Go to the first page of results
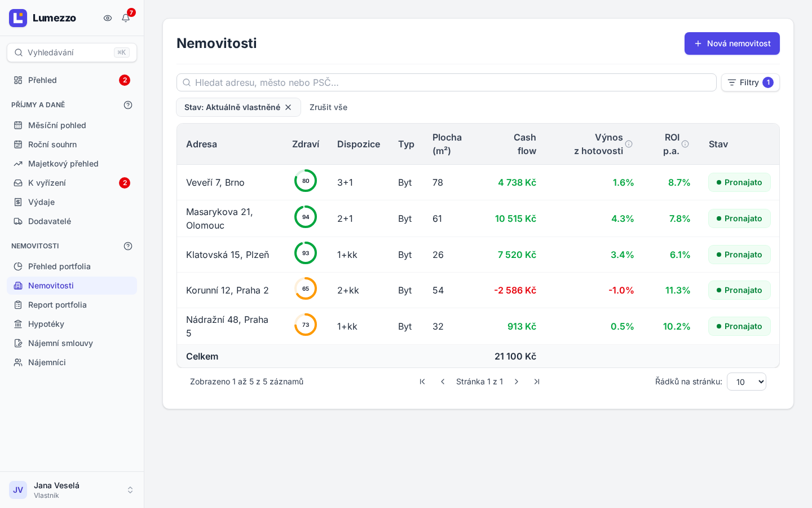 click(422, 382)
